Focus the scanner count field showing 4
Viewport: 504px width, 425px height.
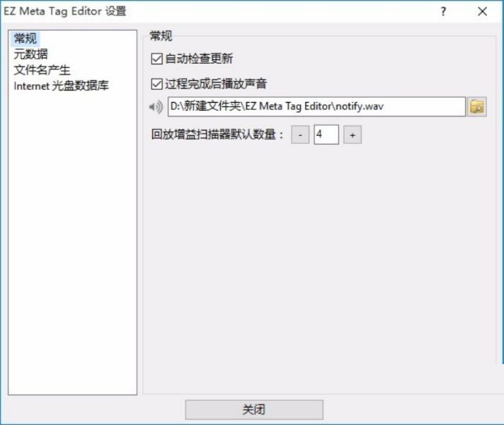[x=326, y=135]
